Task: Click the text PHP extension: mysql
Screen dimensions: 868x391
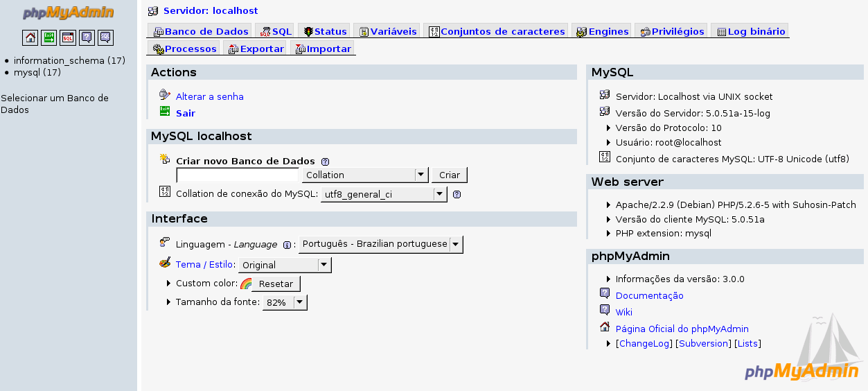Action: 664,233
